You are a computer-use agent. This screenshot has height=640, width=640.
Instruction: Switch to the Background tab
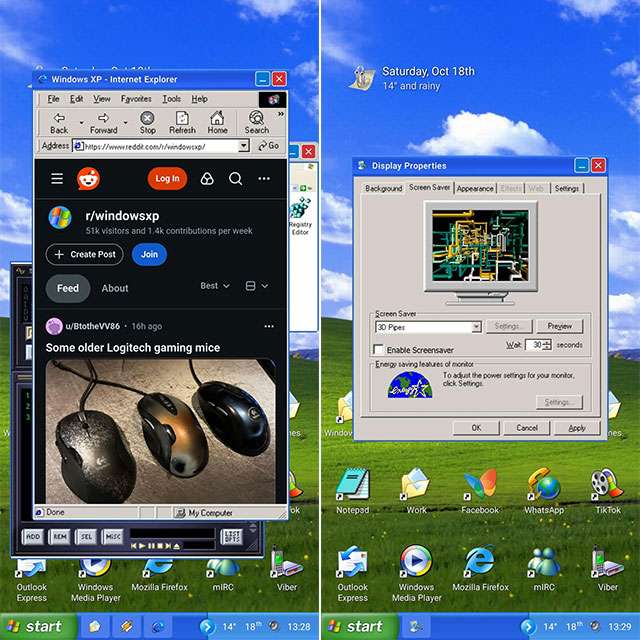[383, 188]
